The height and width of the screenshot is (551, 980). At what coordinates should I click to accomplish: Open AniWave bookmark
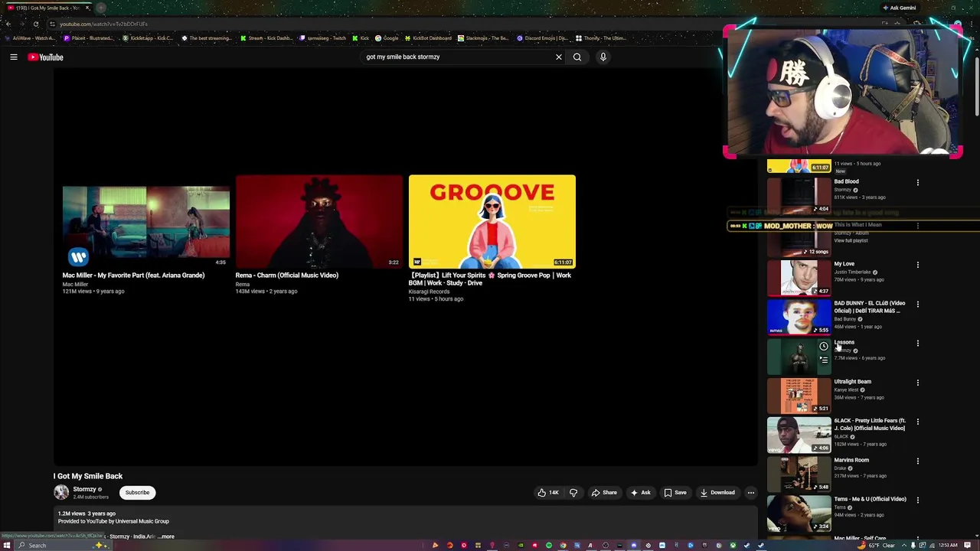[x=29, y=38]
